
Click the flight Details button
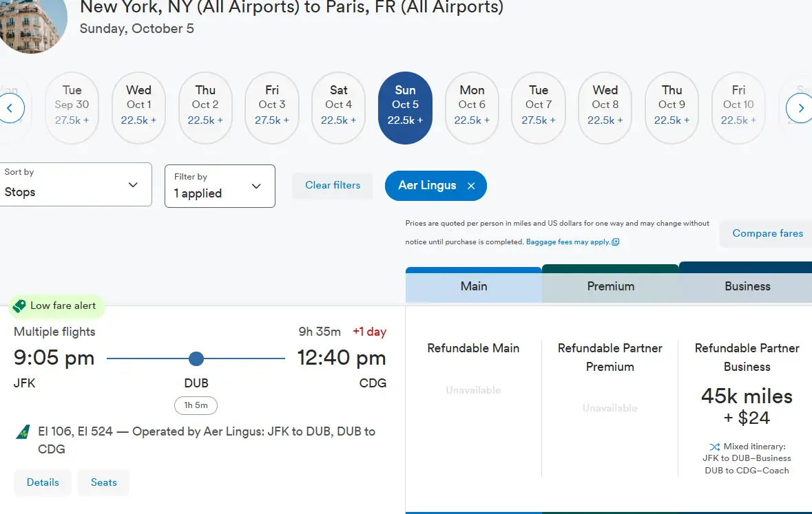click(43, 482)
